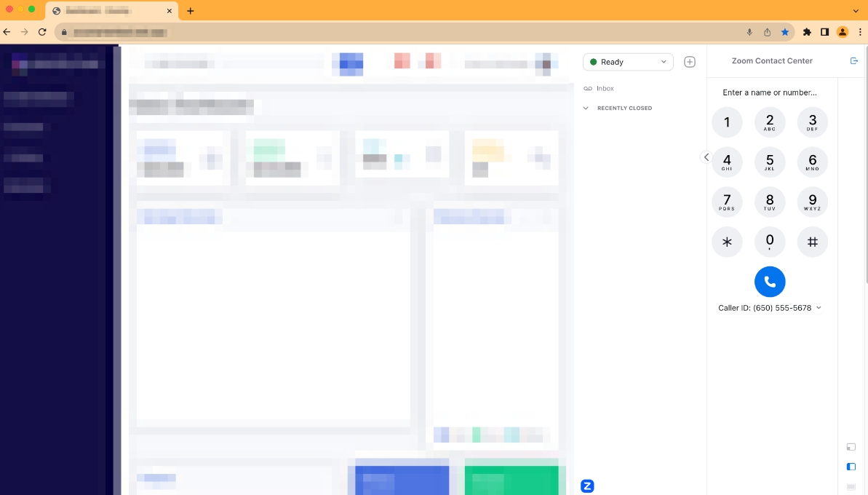Switch to the side panel layout view
Screen dimensions: 868x495
851,467
